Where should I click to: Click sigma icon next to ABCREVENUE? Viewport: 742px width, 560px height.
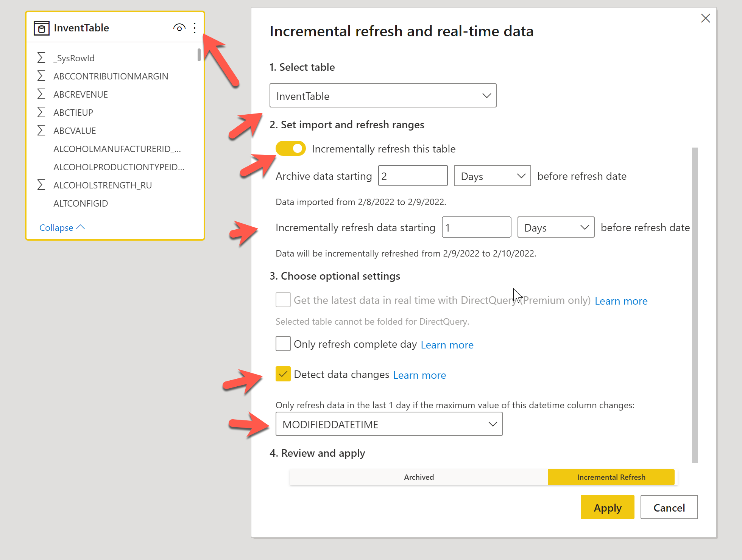coord(41,94)
